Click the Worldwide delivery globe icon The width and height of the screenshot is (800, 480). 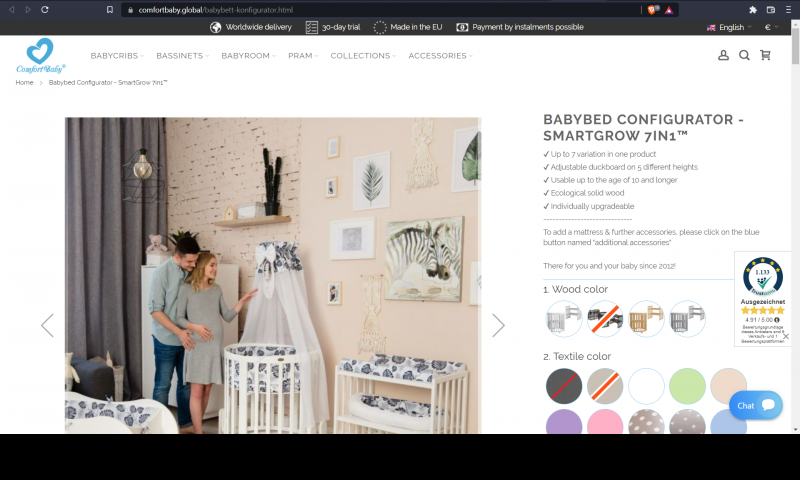point(215,27)
